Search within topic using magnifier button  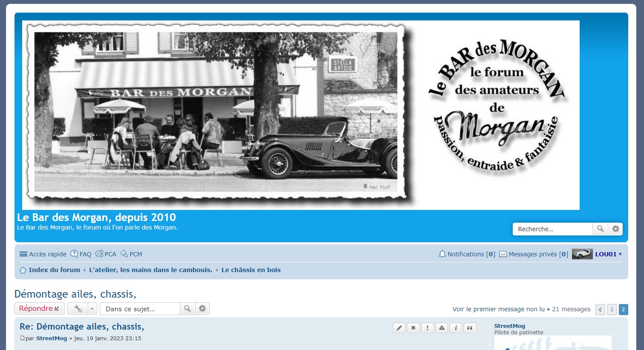[187, 309]
